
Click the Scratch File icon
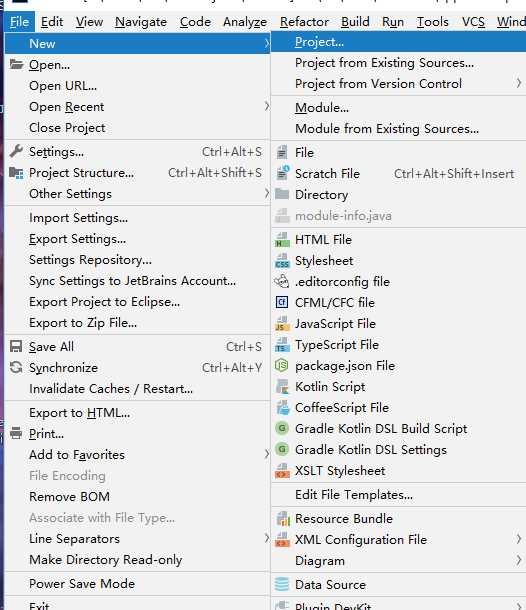pos(282,173)
